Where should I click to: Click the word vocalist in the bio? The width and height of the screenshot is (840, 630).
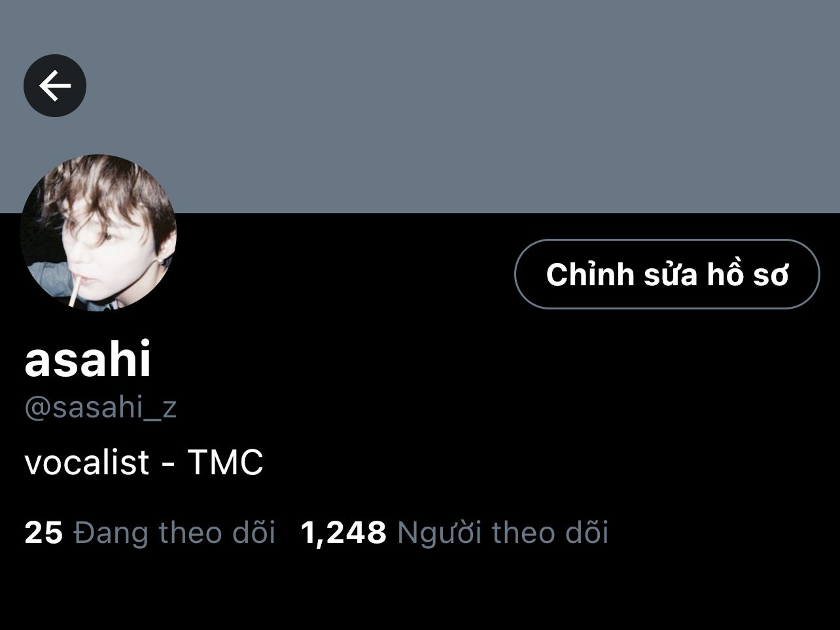tap(87, 462)
